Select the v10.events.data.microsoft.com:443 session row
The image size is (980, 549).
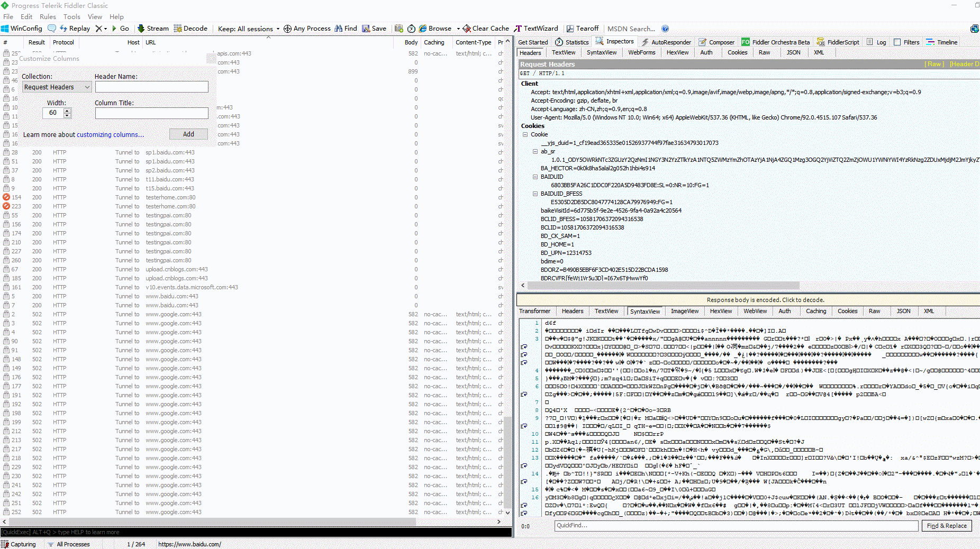tap(252, 287)
